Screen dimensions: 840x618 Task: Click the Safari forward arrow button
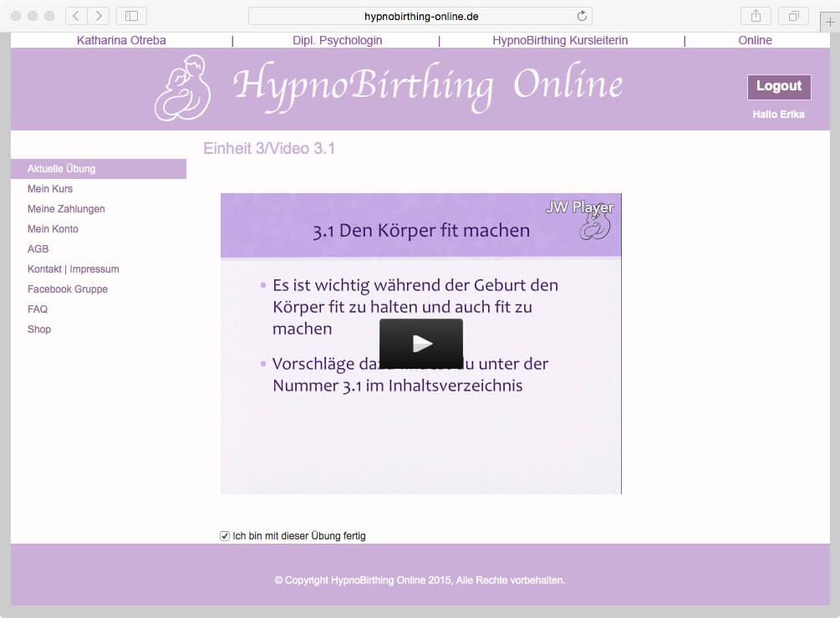99,16
